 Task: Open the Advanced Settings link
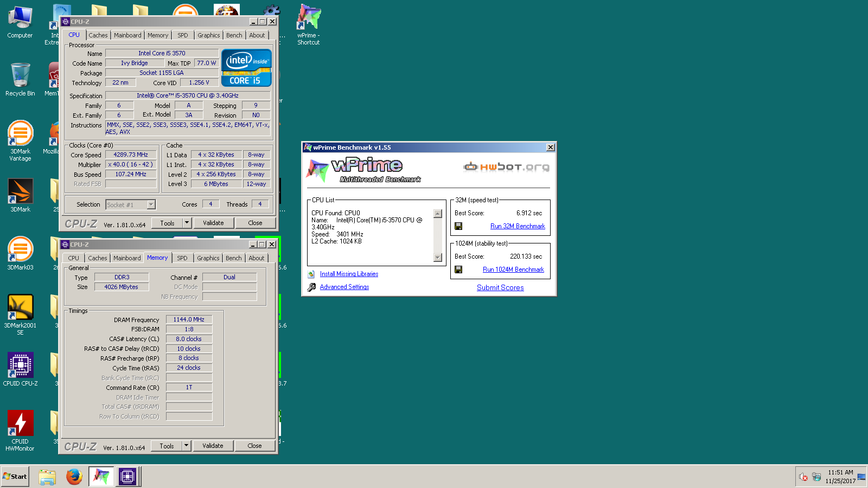[344, 287]
